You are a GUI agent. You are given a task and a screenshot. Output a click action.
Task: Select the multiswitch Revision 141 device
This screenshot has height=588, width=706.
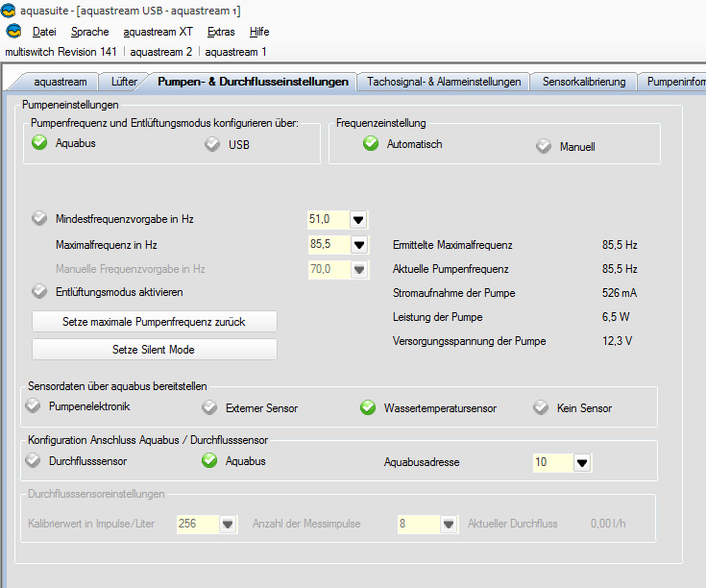point(61,52)
